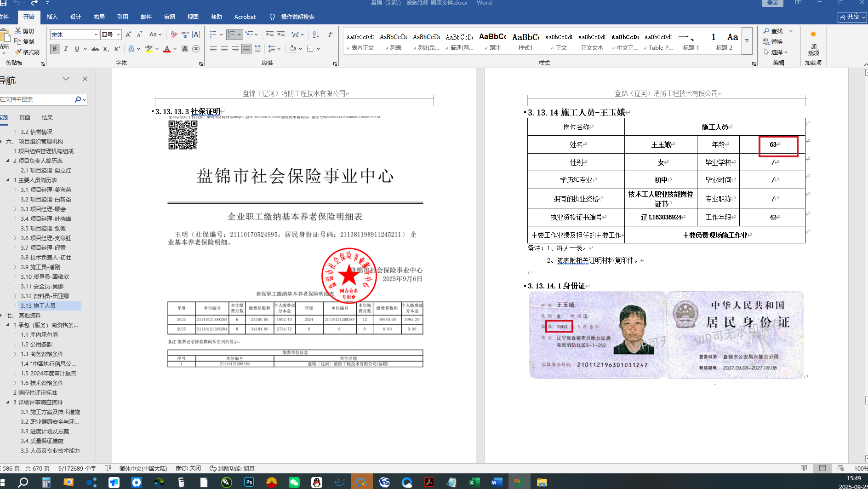Switch to Web Layout view in status bar
This screenshot has height=489, width=868.
(841, 468)
